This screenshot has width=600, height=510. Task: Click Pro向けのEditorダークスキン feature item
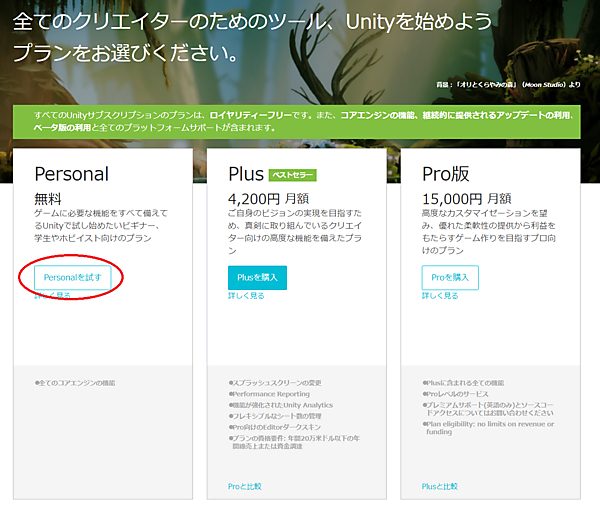point(275,427)
